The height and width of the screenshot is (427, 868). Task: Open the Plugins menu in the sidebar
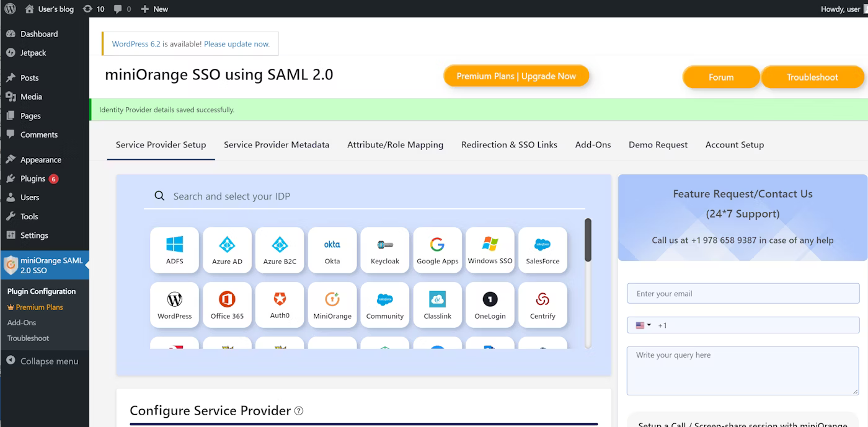pyautogui.click(x=33, y=178)
